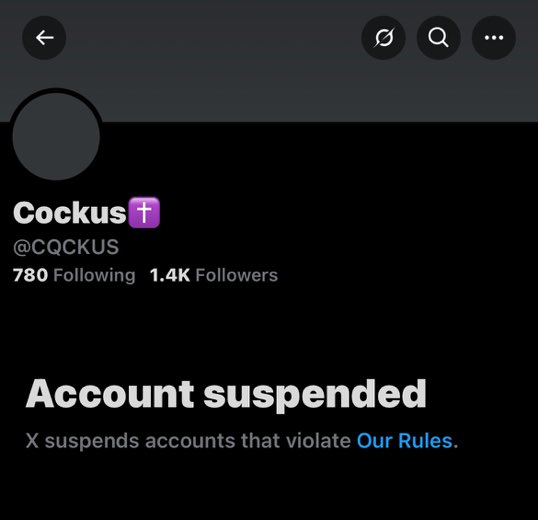The width and height of the screenshot is (538, 520).
Task: Follow the Our Rules link
Action: (405, 441)
